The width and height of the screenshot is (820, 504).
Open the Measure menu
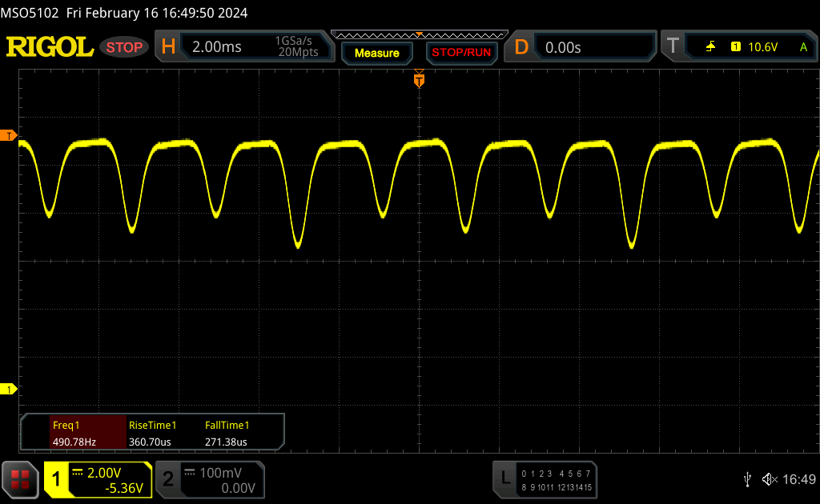[377, 53]
